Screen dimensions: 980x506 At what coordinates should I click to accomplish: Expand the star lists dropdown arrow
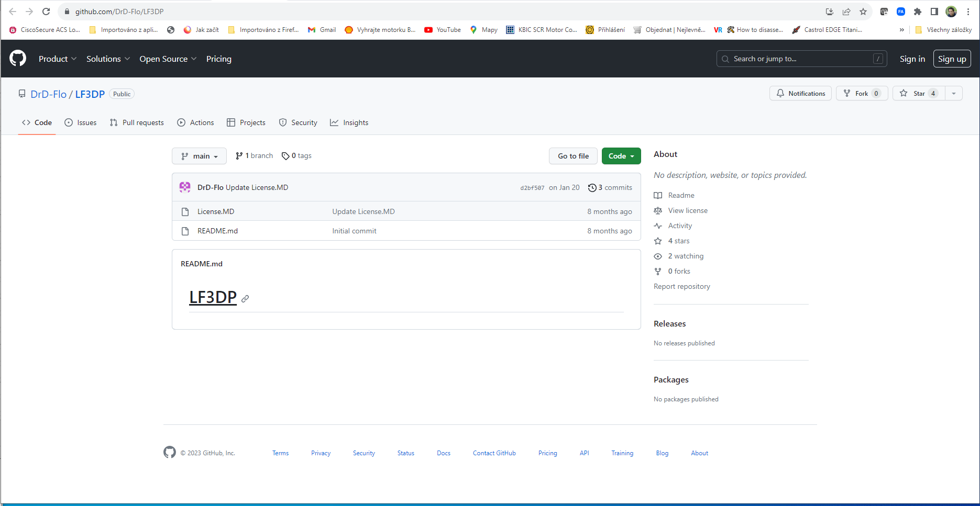(954, 94)
